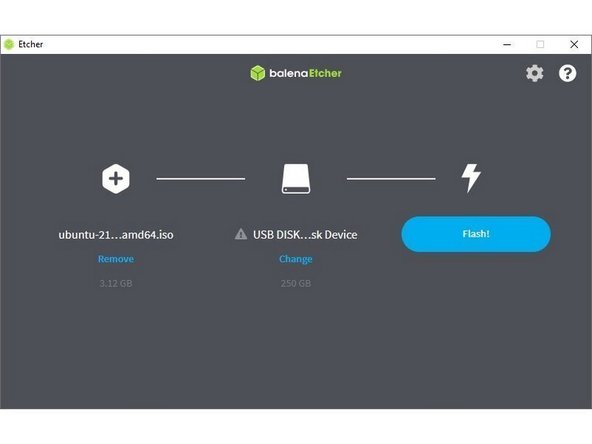
Task: Click the disabled maximize window button
Action: [x=540, y=45]
